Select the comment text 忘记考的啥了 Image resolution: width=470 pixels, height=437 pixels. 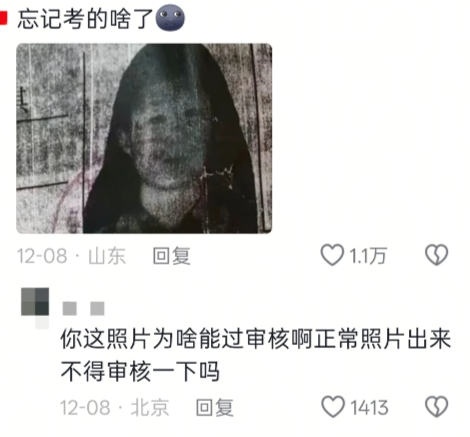coord(85,19)
